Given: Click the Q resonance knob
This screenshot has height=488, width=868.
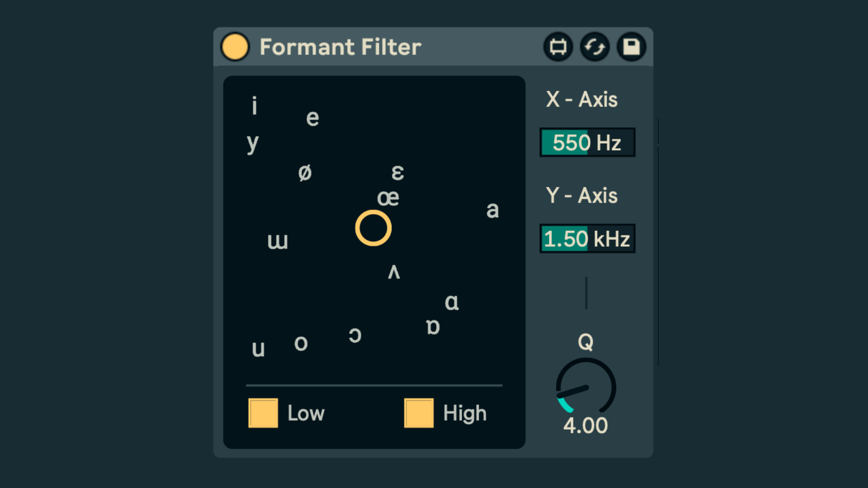Looking at the screenshot, I should point(585,387).
